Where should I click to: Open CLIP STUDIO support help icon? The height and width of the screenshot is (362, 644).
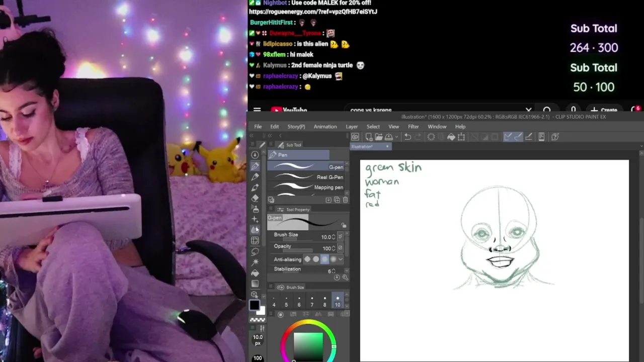click(555, 137)
